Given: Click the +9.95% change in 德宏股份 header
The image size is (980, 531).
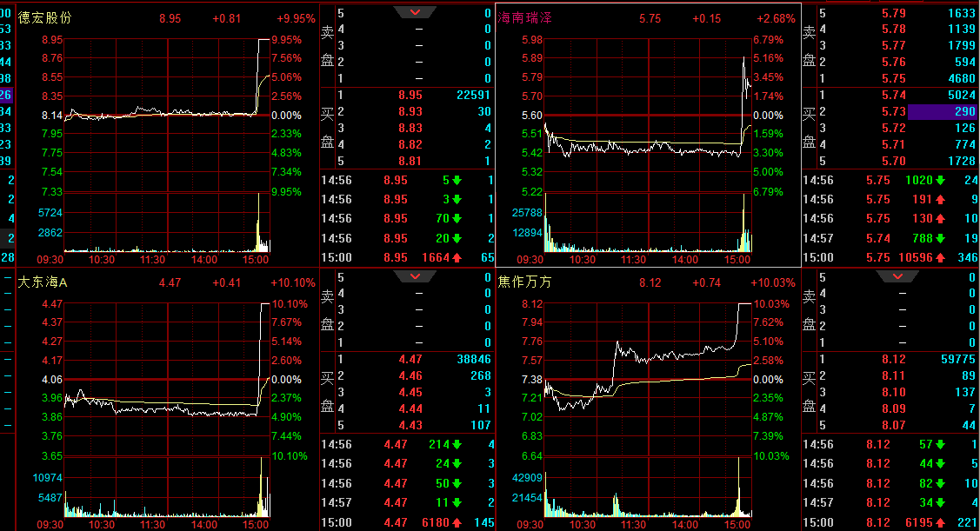Looking at the screenshot, I should [x=296, y=19].
